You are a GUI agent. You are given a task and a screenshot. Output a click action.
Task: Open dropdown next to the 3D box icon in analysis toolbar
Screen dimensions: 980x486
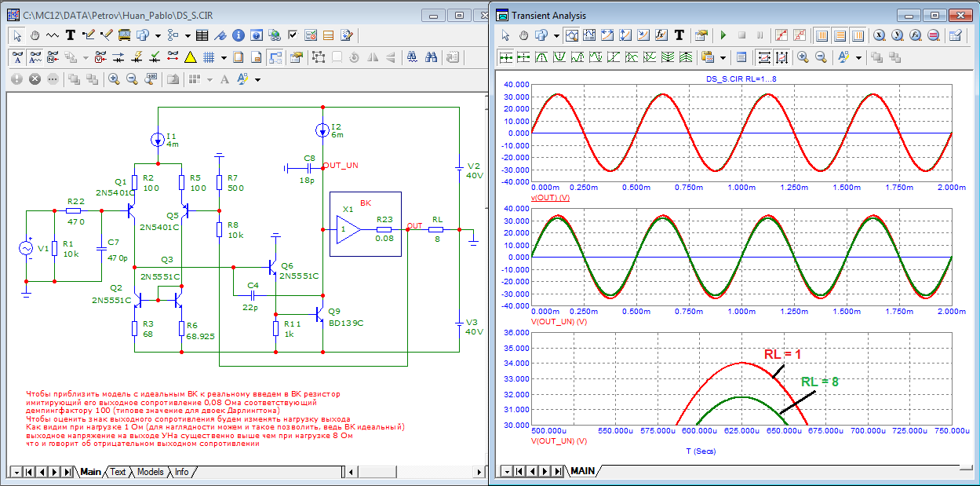click(x=556, y=35)
